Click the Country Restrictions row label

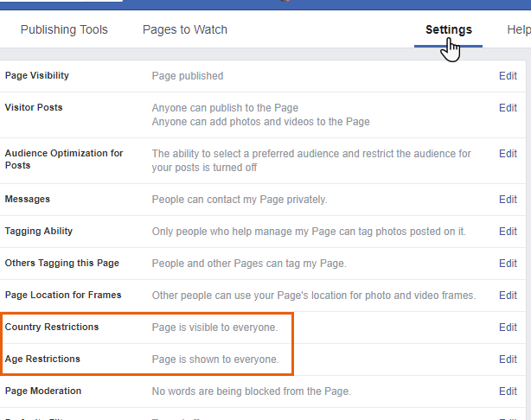click(52, 328)
